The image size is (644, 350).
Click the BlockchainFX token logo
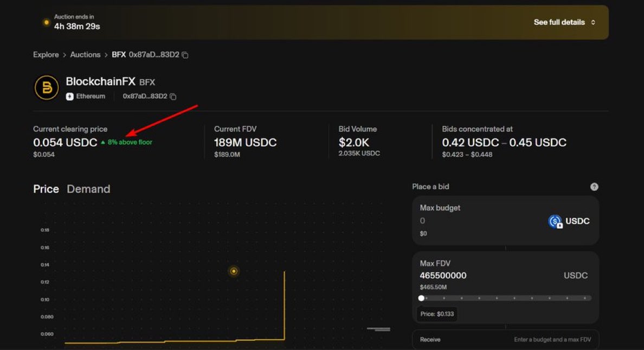[47, 87]
